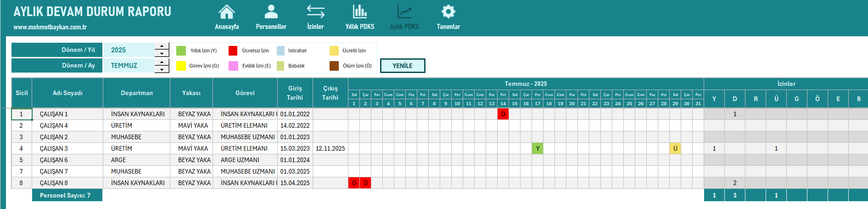The height and width of the screenshot is (209, 868).
Task: Open the Aylık PDKS line chart icon
Action: tap(404, 11)
